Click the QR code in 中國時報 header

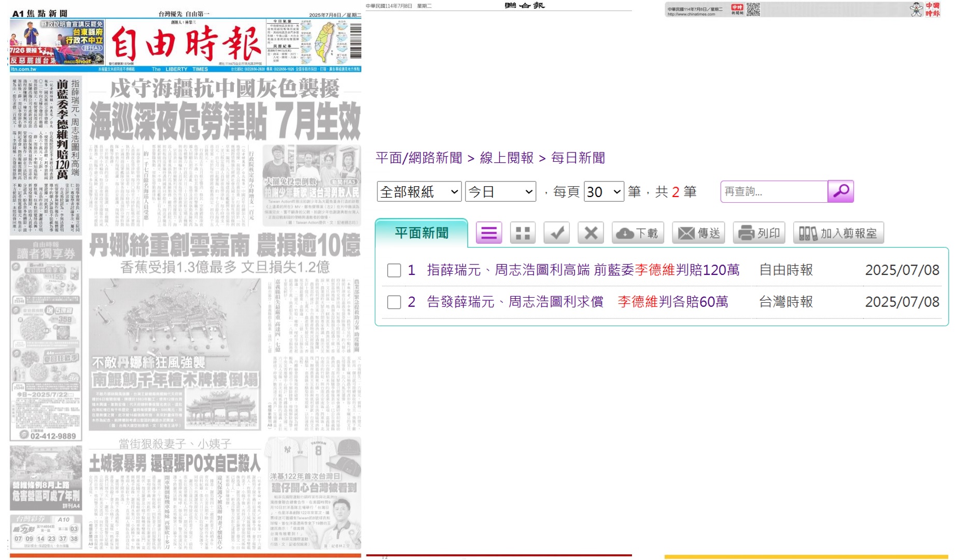click(753, 9)
